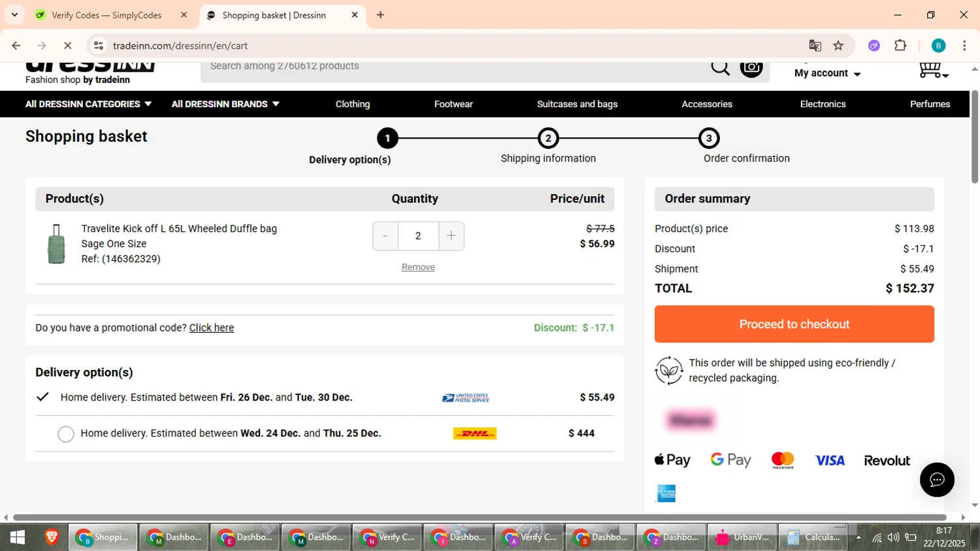Click the Revolut logo
This screenshot has width=980, height=551.
[x=887, y=461]
